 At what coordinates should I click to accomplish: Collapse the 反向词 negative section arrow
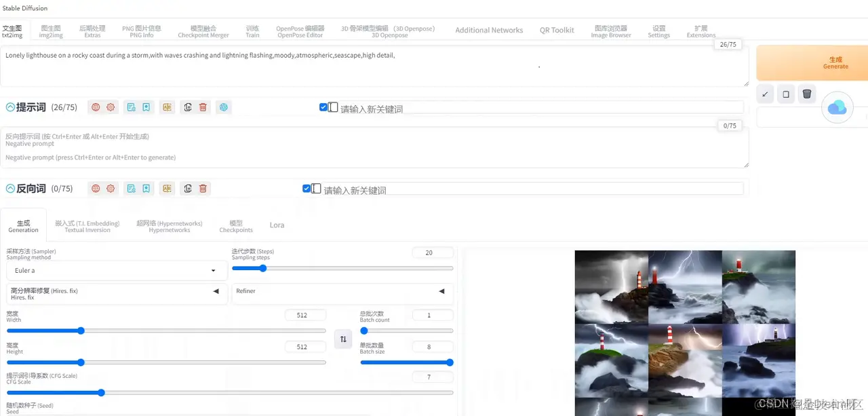coord(10,189)
